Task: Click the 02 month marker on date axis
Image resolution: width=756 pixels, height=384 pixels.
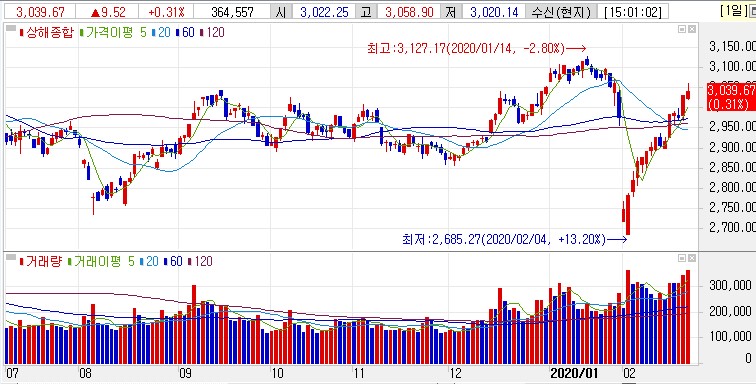Action: pyautogui.click(x=629, y=373)
